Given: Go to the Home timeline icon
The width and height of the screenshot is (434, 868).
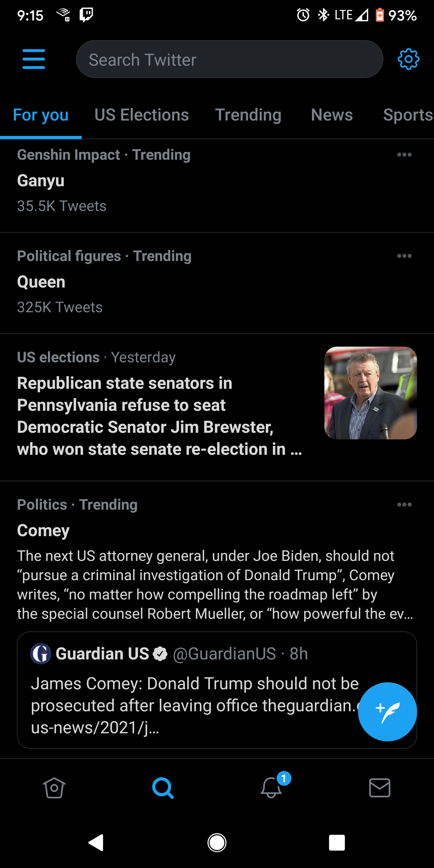Looking at the screenshot, I should [x=54, y=788].
